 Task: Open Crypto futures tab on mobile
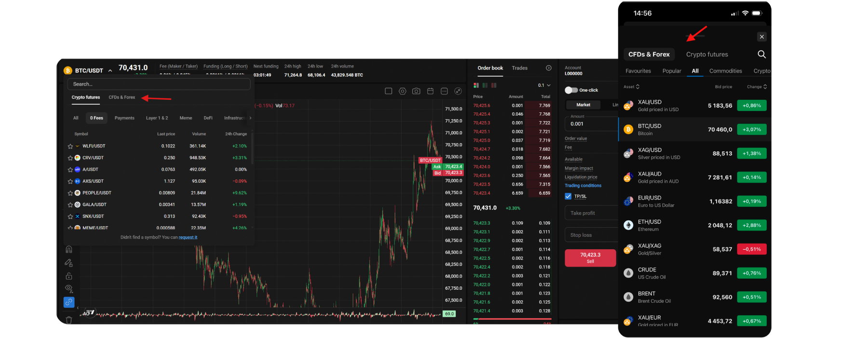click(707, 54)
